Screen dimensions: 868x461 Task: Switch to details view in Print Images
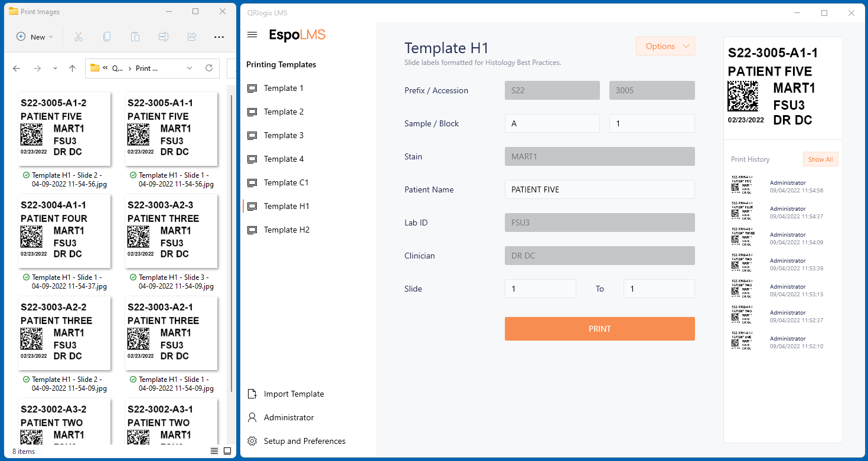[x=214, y=451]
